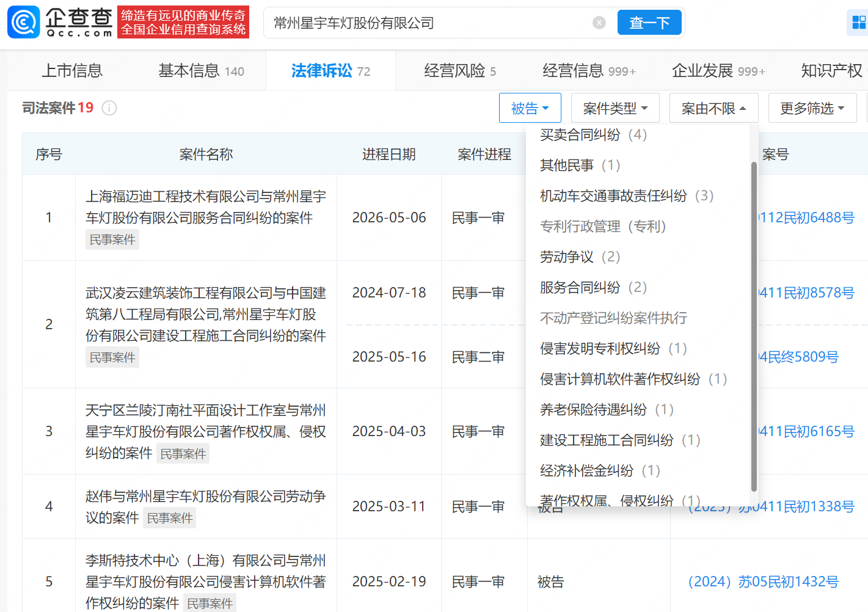Click the 2025-04-03 date cell
Screen dimensions: 868x612
click(389, 431)
